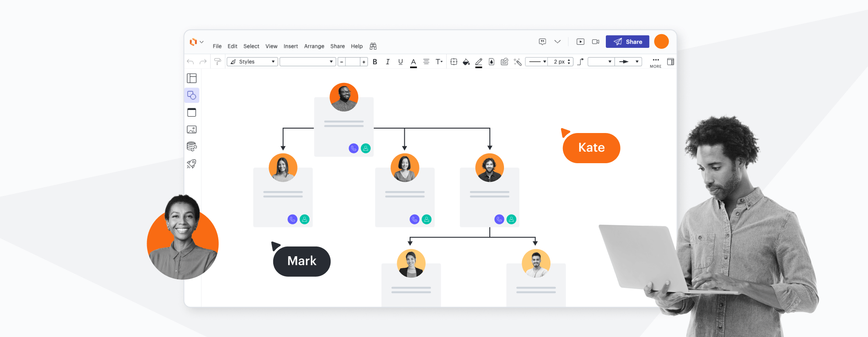Click the binoculars search icon
The width and height of the screenshot is (868, 337).
click(373, 46)
